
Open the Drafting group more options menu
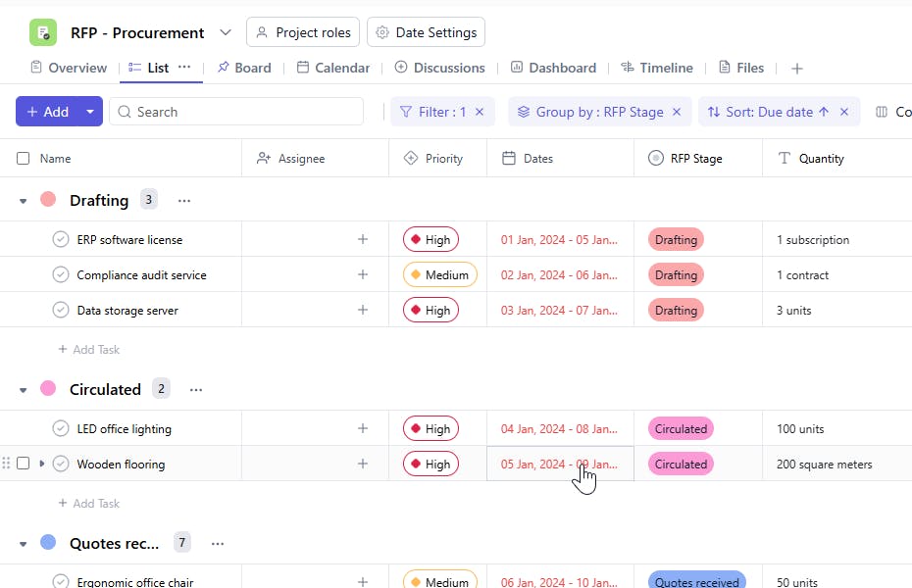(x=184, y=200)
